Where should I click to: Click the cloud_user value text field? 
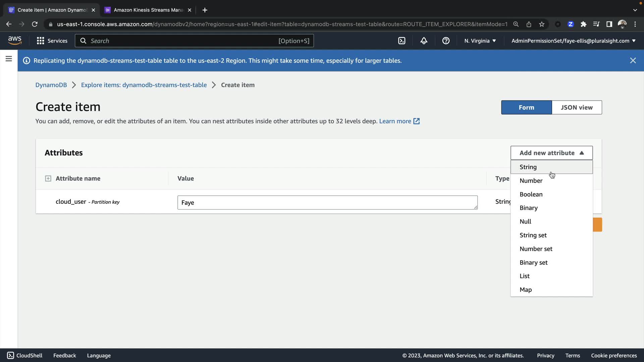point(327,202)
